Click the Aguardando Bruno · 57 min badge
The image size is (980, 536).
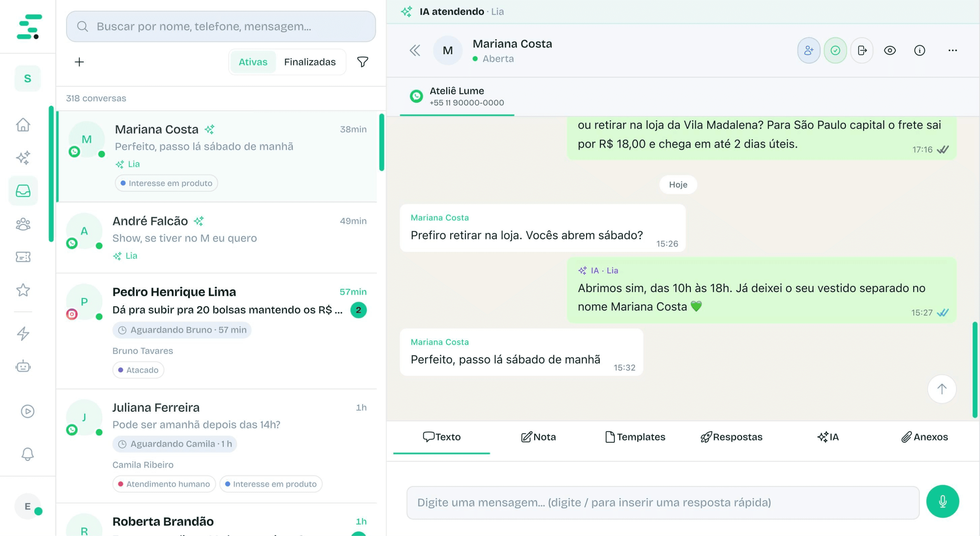(x=182, y=330)
